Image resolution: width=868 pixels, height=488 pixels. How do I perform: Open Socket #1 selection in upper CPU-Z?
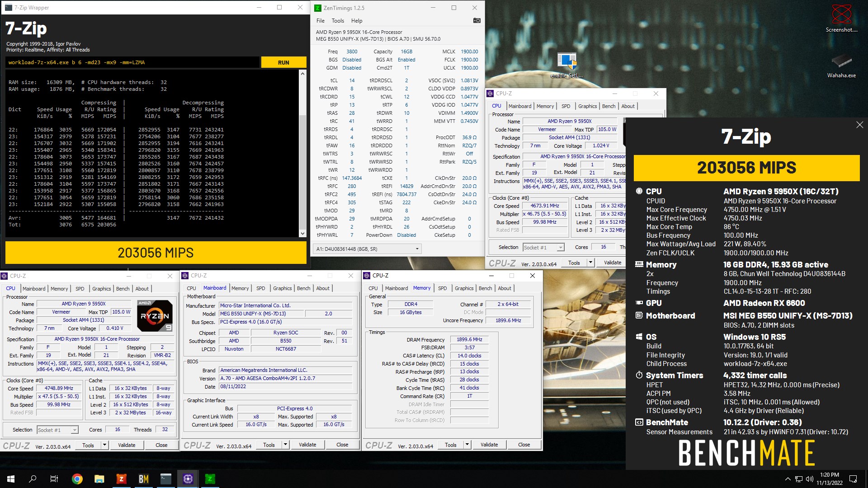pyautogui.click(x=543, y=247)
